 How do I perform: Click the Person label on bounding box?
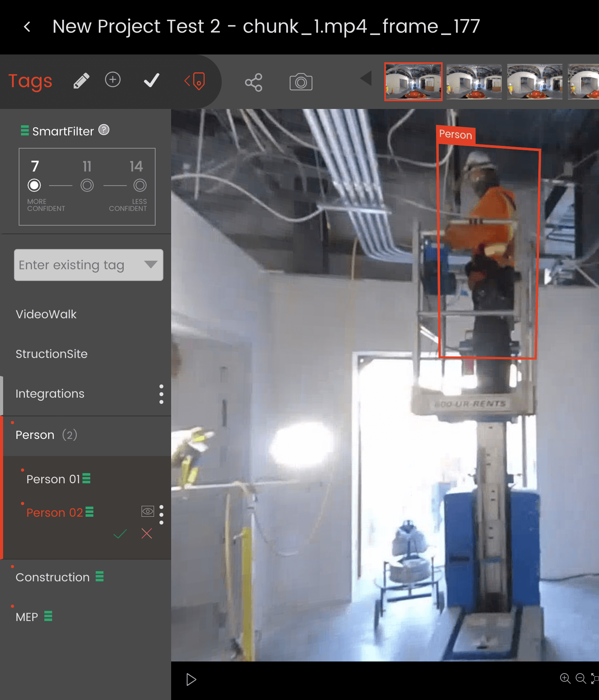click(455, 135)
